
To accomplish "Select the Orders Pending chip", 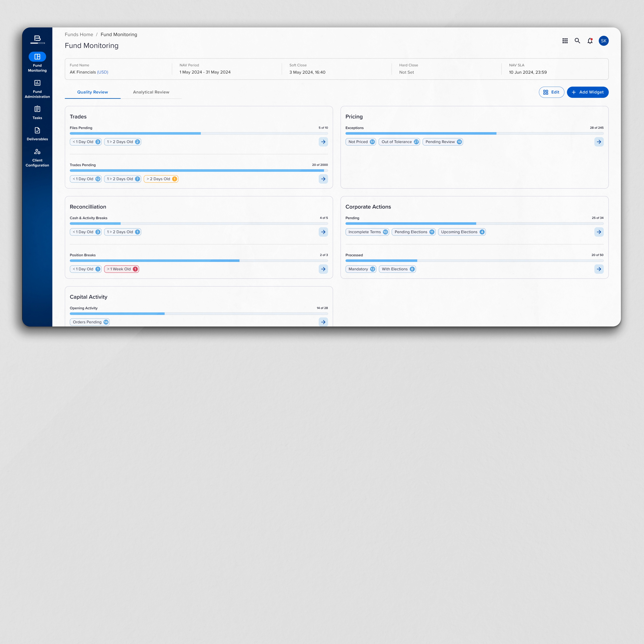I will (90, 322).
